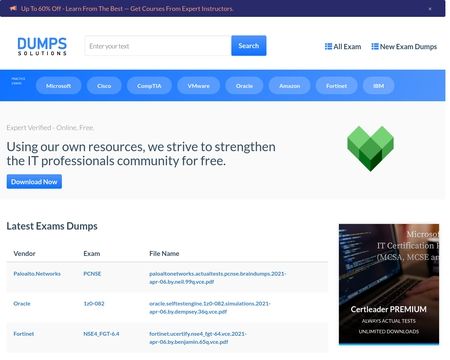
Task: Select the Amazon vendor pill
Action: 289,86
